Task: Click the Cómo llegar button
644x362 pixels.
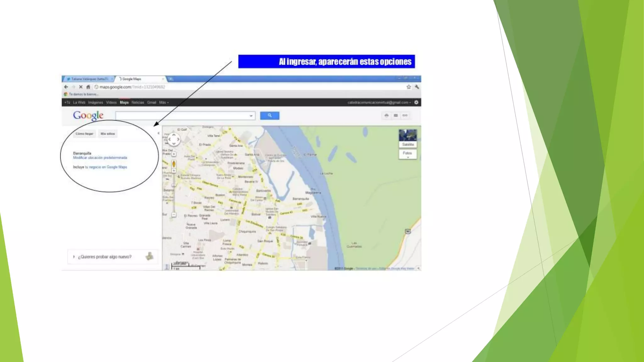Action: point(84,134)
